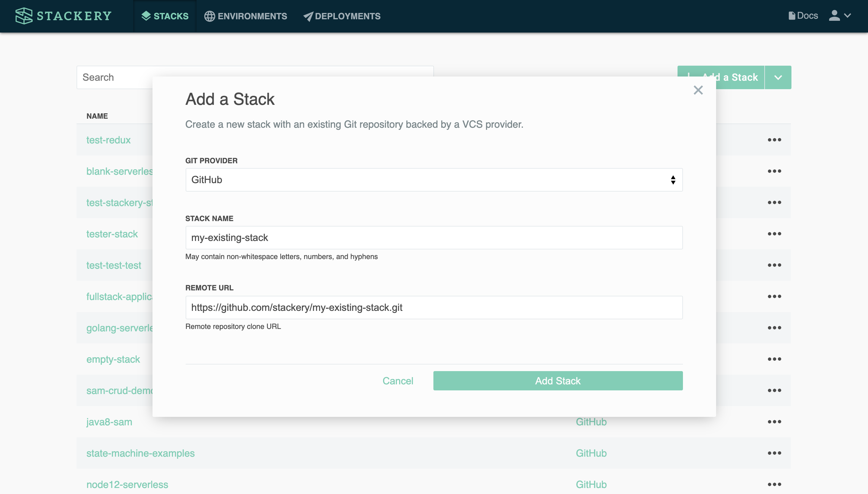Click GitHub link in java8-sam row
Image resolution: width=868 pixels, height=494 pixels.
coord(591,422)
